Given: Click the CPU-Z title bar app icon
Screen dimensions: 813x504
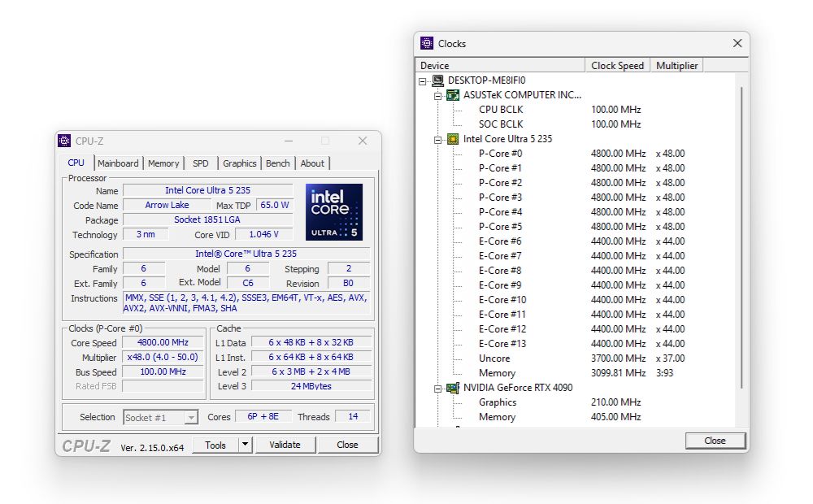Looking at the screenshot, I should [64, 141].
